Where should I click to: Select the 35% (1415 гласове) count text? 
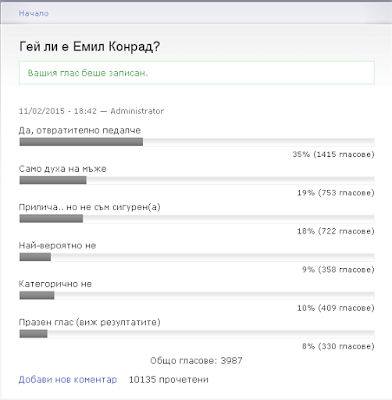coord(333,154)
